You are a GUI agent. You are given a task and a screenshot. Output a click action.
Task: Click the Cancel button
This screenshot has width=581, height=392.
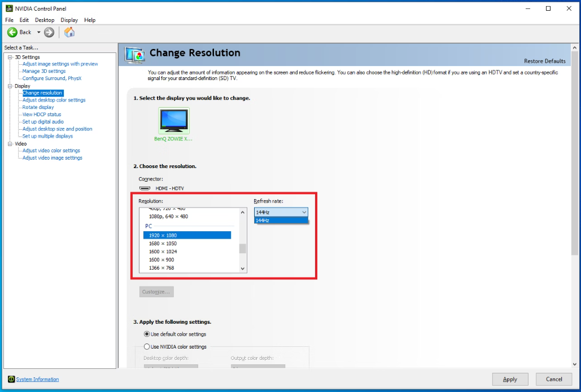[554, 379]
